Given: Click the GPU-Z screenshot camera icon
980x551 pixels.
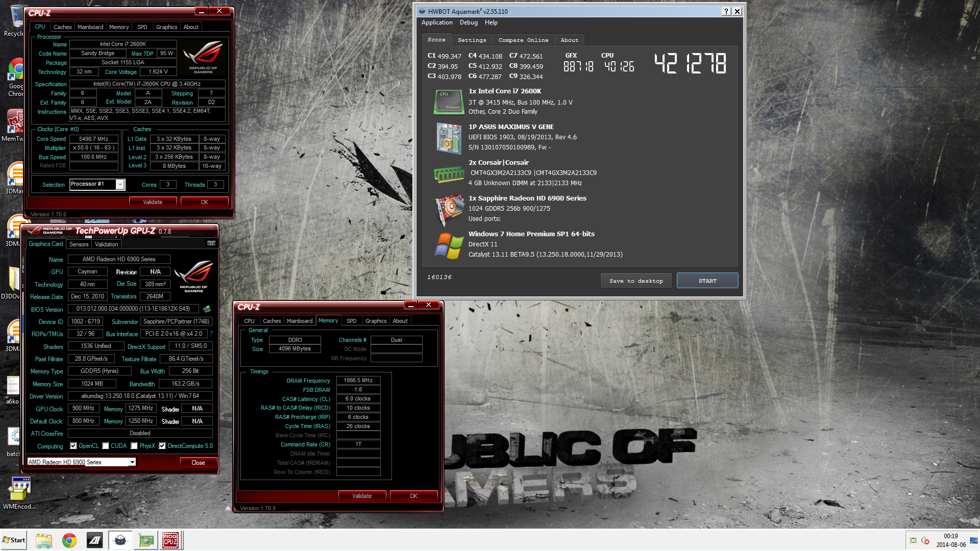Looking at the screenshot, I should 211,243.
